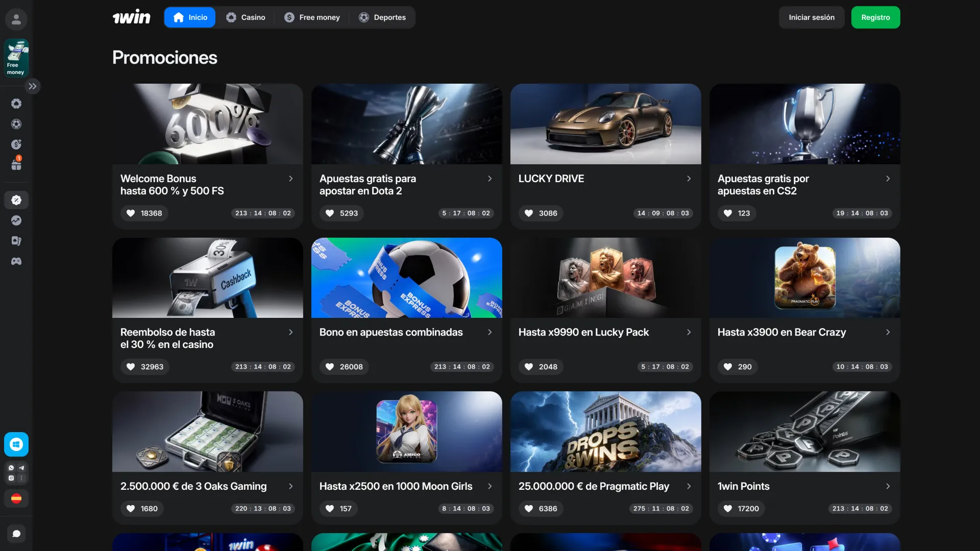
Task: Open the 25.000.000 € de Pragmatic Play title
Action: pos(594,486)
